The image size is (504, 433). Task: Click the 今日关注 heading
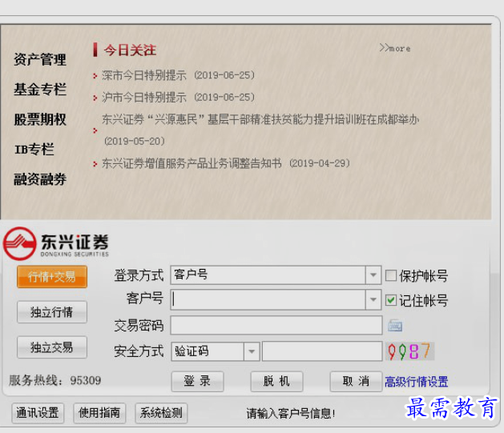(x=130, y=50)
